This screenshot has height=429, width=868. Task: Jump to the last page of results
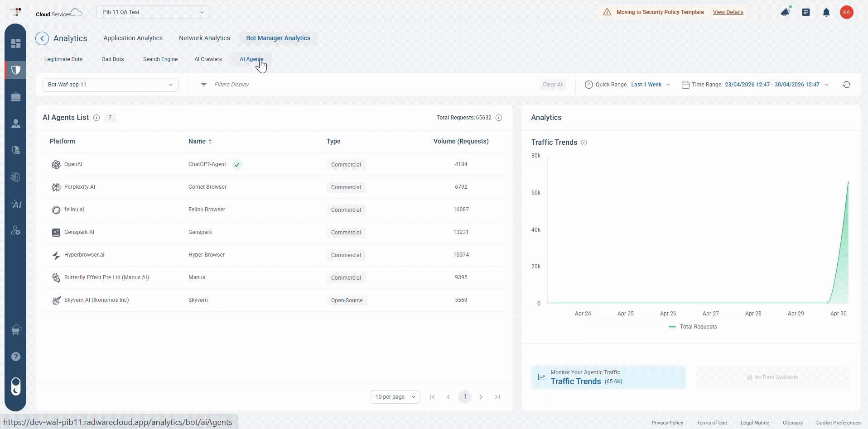(x=497, y=397)
